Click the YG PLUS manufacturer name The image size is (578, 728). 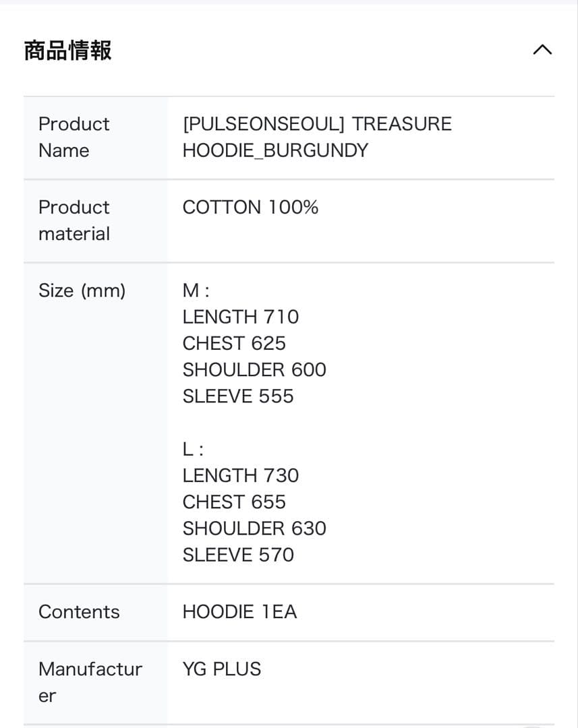click(x=221, y=669)
